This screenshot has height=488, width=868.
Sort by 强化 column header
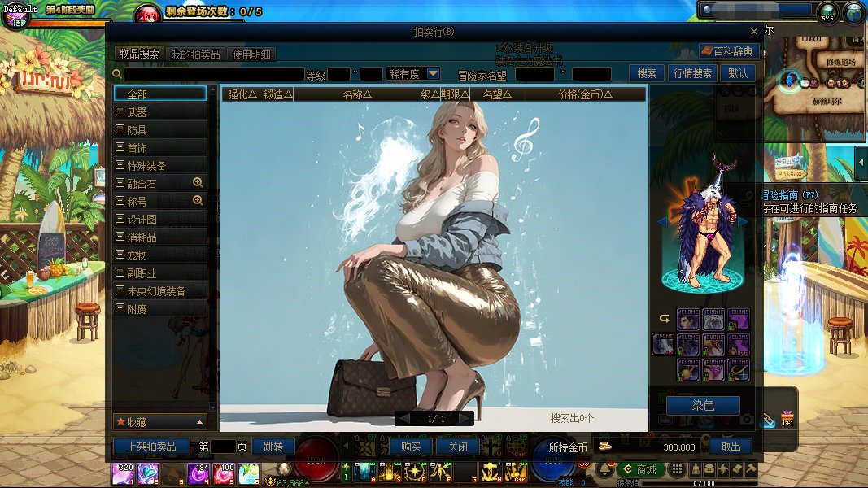(x=242, y=94)
